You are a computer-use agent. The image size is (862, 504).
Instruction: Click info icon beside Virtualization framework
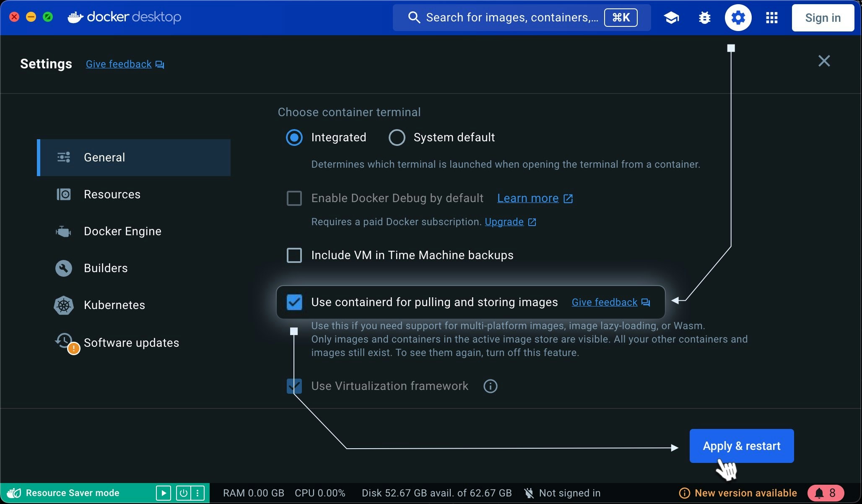pyautogui.click(x=490, y=386)
